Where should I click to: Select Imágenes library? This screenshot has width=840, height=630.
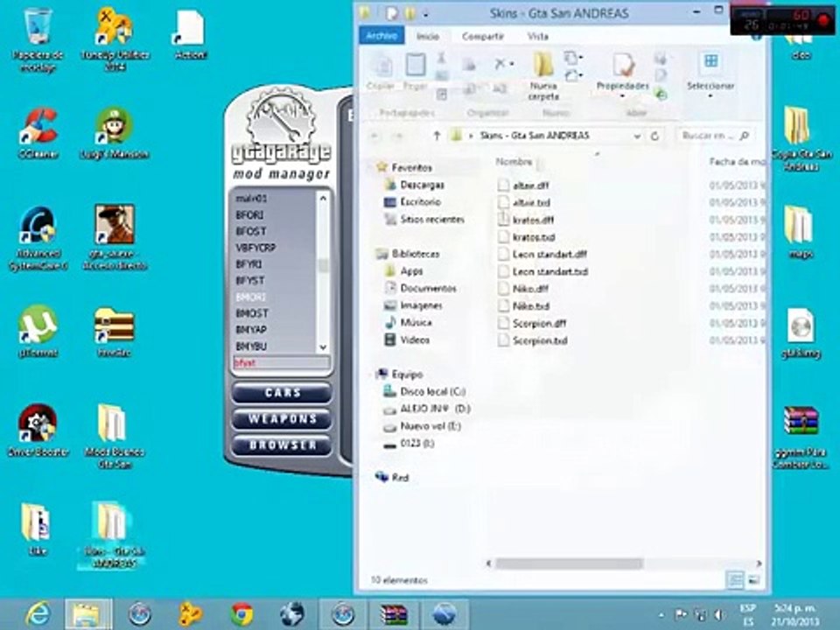tap(421, 305)
